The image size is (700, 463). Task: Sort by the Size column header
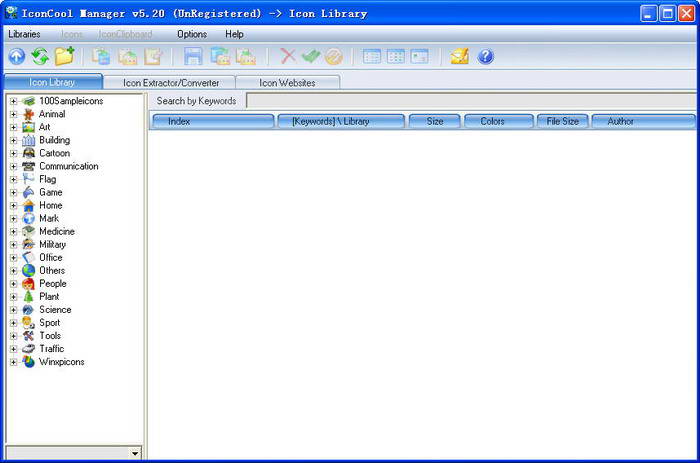[x=434, y=121]
